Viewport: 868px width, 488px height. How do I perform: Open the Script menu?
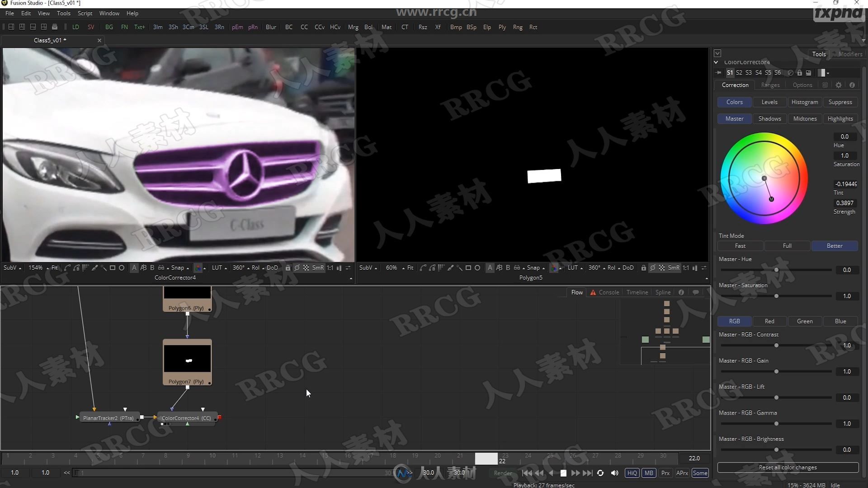click(84, 13)
